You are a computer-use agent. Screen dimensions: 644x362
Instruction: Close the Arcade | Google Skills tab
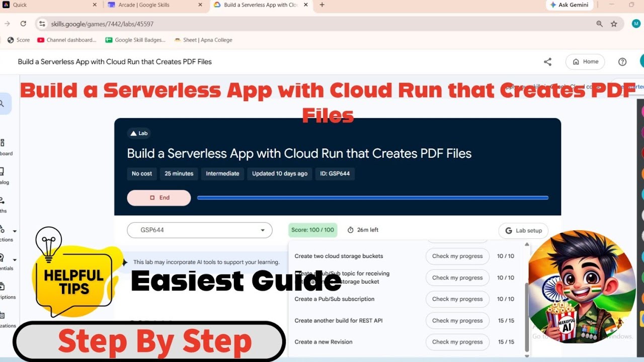200,5
